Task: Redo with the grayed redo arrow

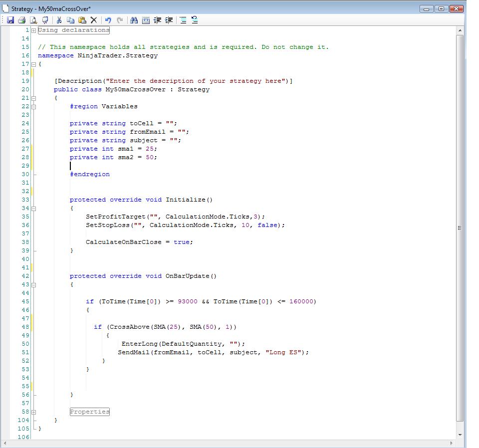Action: click(x=120, y=20)
